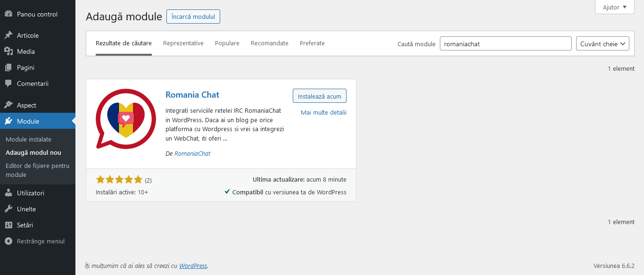Click the Versiunea 6.6.2 footer text
644x275 pixels.
coord(614,266)
